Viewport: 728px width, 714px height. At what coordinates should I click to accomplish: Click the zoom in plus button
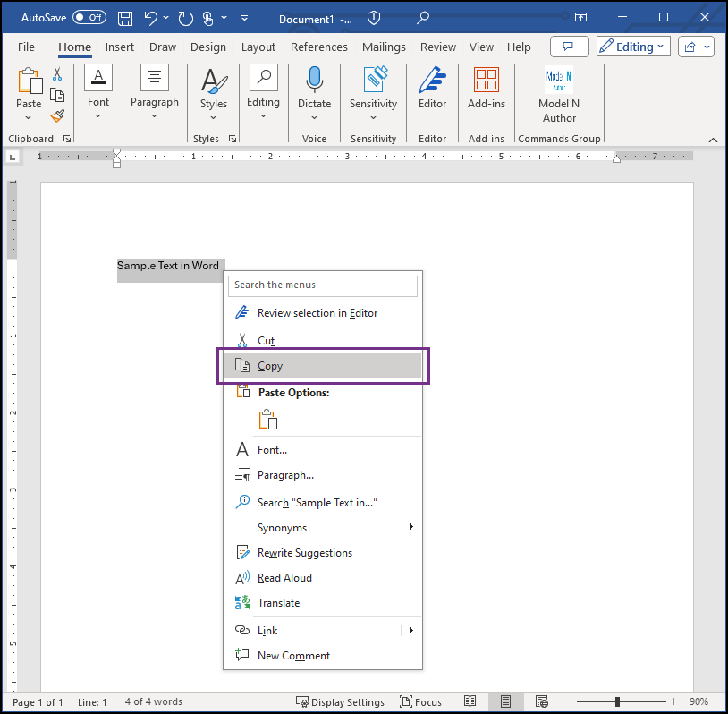(x=673, y=701)
